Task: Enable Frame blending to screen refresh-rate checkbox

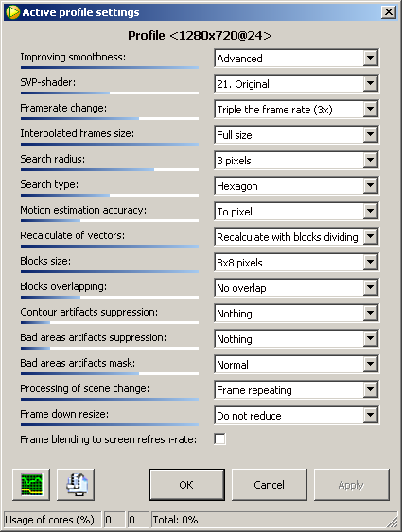Action: tap(219, 438)
